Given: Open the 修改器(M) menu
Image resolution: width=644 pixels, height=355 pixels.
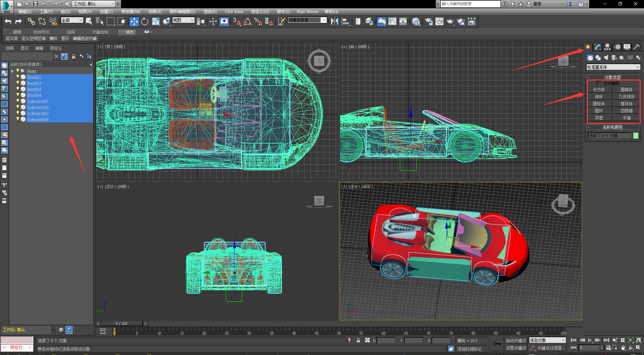Looking at the screenshot, I should [130, 11].
